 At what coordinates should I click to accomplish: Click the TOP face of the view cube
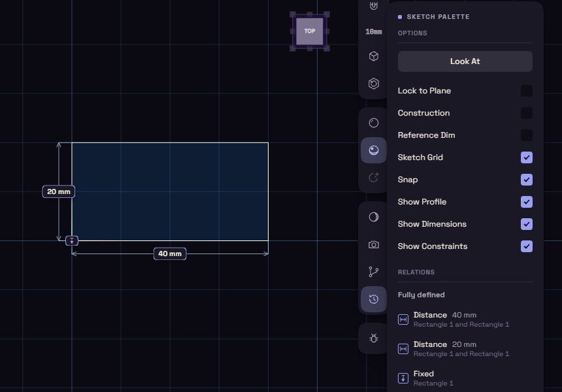[x=310, y=31]
